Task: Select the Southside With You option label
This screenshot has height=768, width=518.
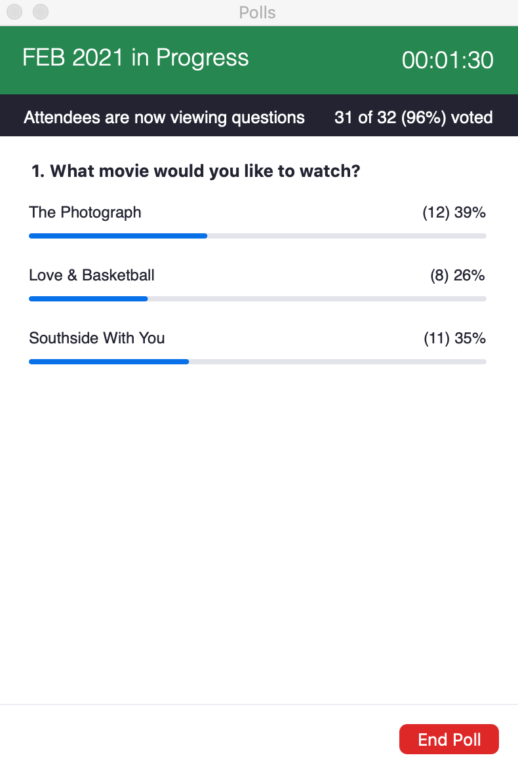Action: [x=97, y=338]
